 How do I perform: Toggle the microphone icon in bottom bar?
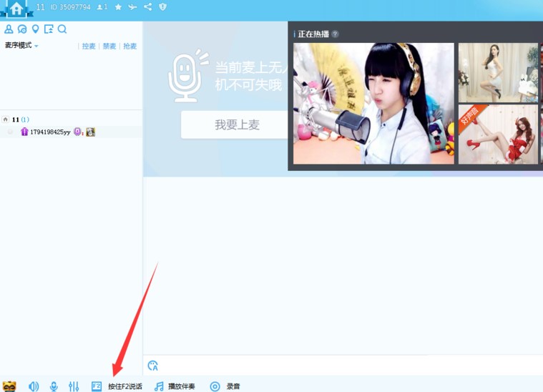point(54,386)
